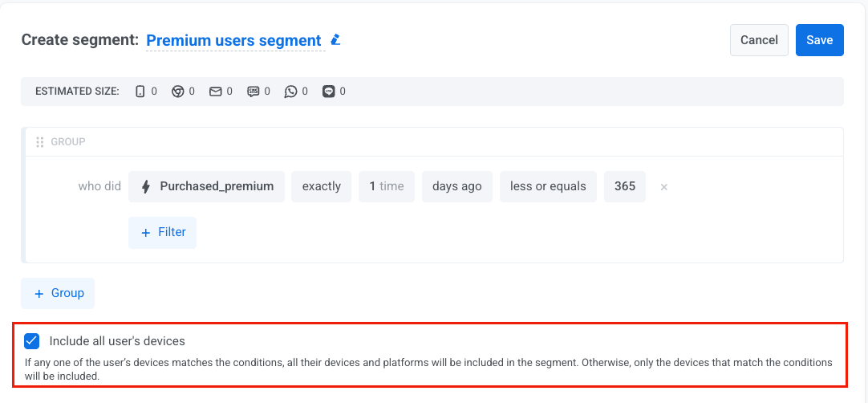Cancel segment creation
868x403 pixels.
click(x=759, y=40)
